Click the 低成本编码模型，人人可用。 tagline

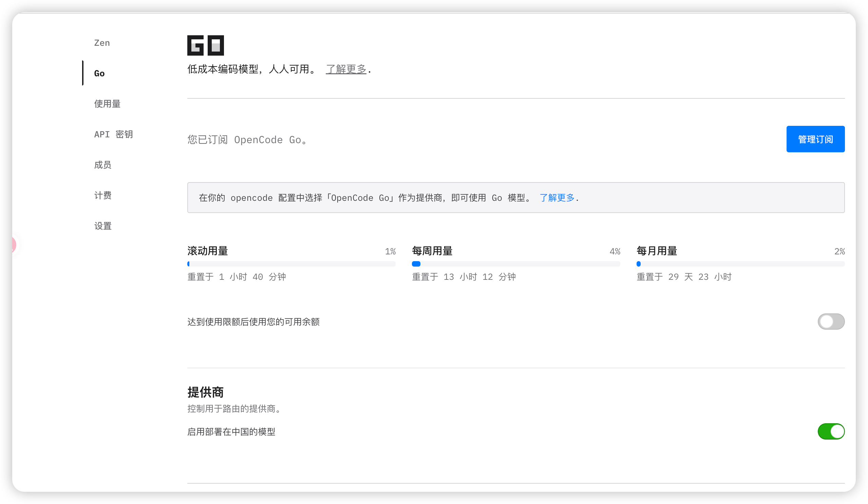click(x=252, y=69)
